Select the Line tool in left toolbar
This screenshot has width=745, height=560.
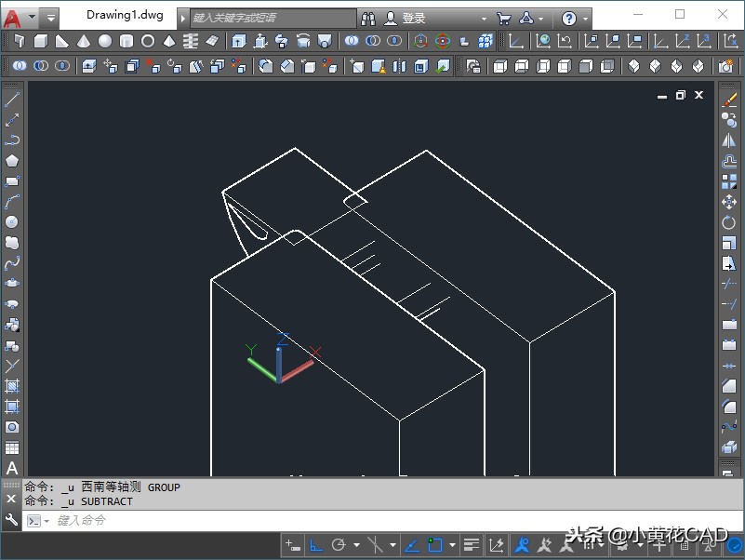(x=12, y=100)
